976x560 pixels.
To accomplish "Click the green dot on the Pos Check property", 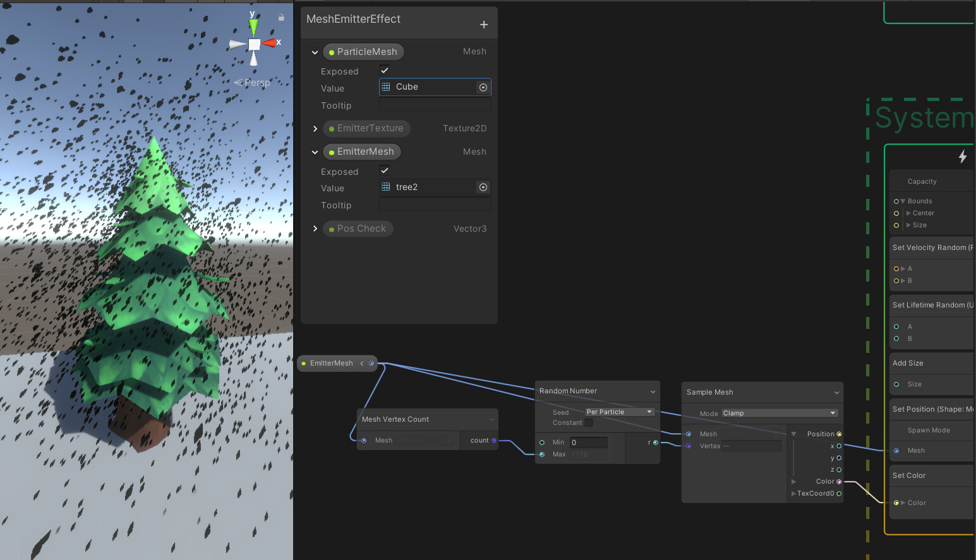I will [331, 229].
